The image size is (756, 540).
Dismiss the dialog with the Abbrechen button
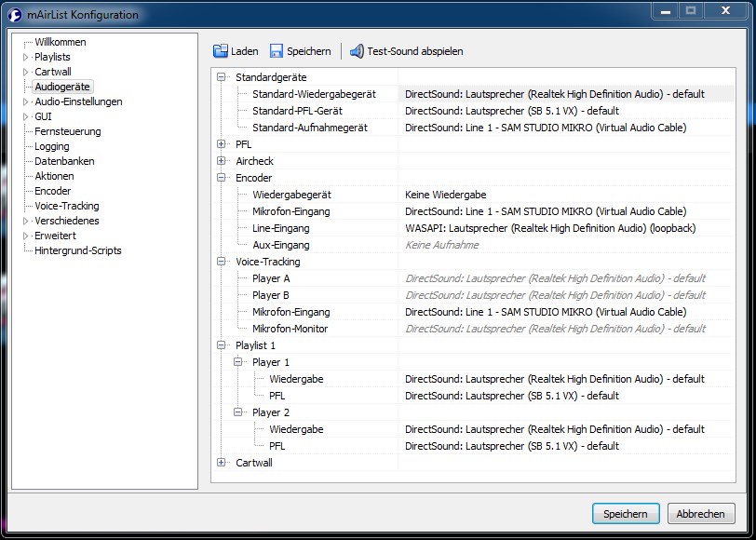point(700,513)
